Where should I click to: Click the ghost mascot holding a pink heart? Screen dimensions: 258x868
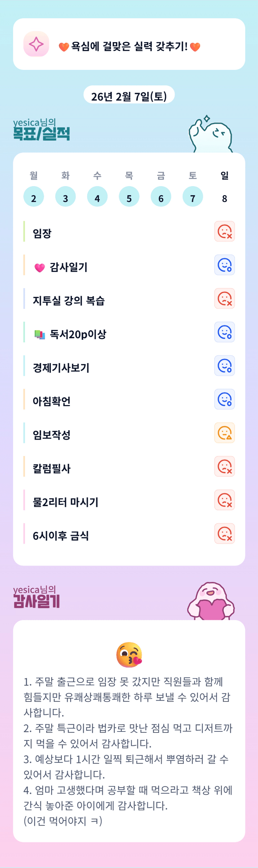coord(211,602)
